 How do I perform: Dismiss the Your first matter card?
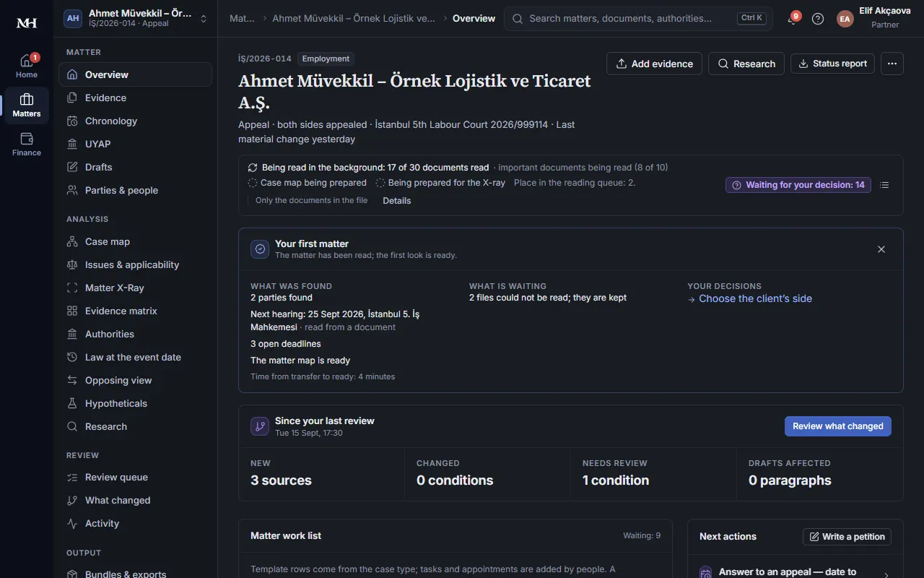(x=881, y=249)
